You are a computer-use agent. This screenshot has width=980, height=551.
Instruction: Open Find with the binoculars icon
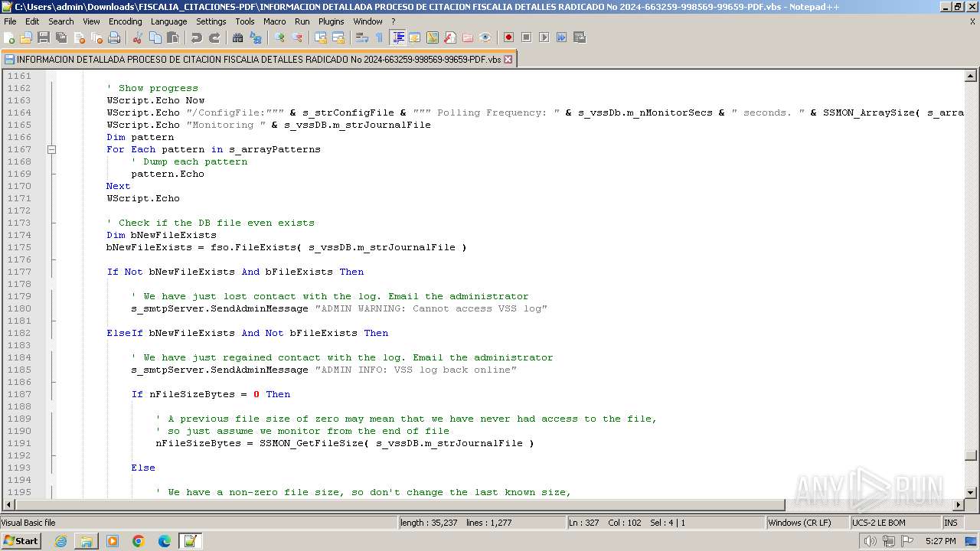click(x=238, y=37)
